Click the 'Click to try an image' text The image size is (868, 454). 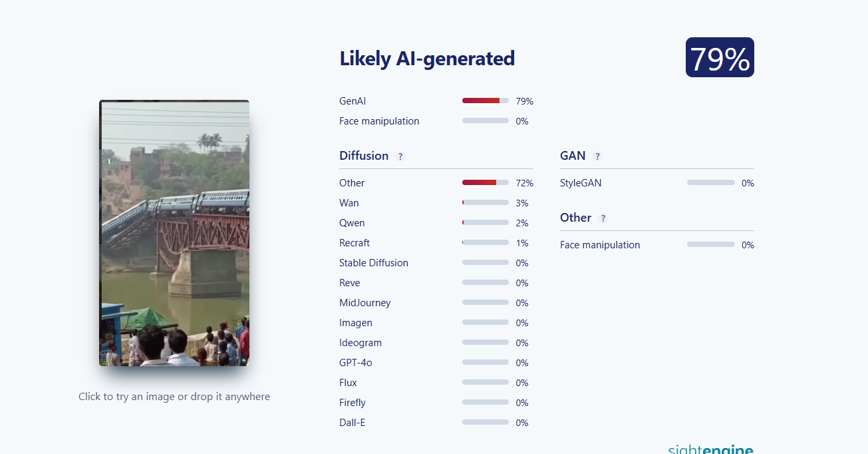coord(174,397)
